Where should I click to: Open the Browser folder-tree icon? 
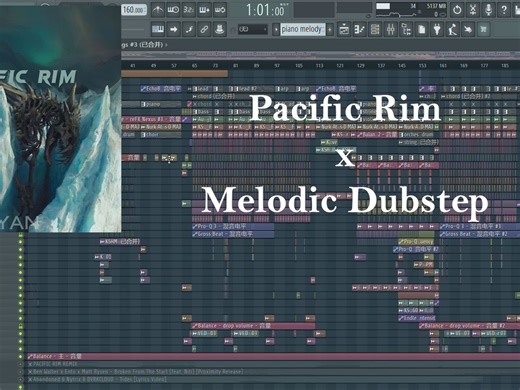[406, 30]
